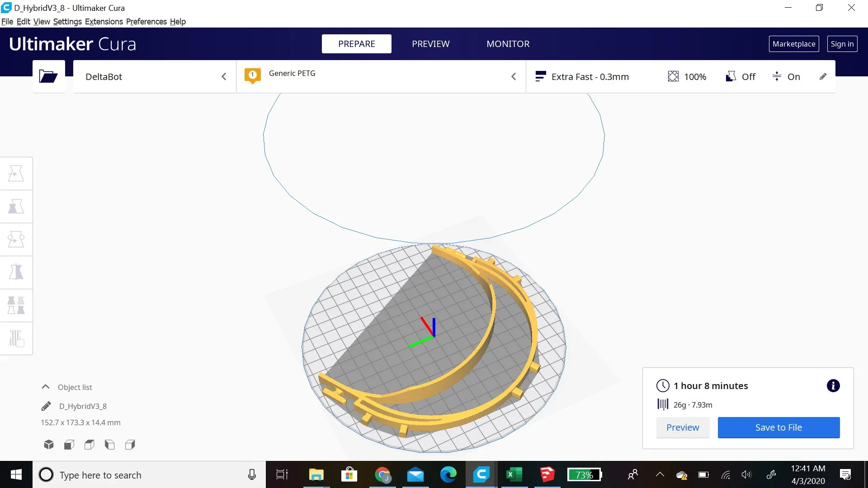868x488 pixels.
Task: Expand DeltaBot printer selector
Action: 155,76
